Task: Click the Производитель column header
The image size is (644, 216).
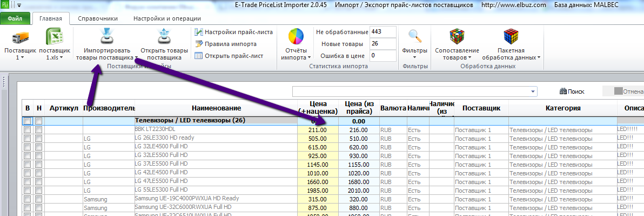Action: point(109,108)
